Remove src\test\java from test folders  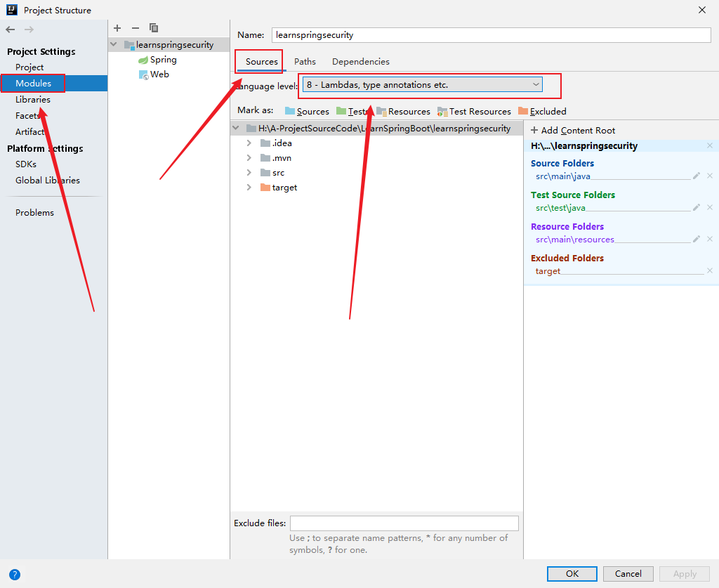coord(710,207)
